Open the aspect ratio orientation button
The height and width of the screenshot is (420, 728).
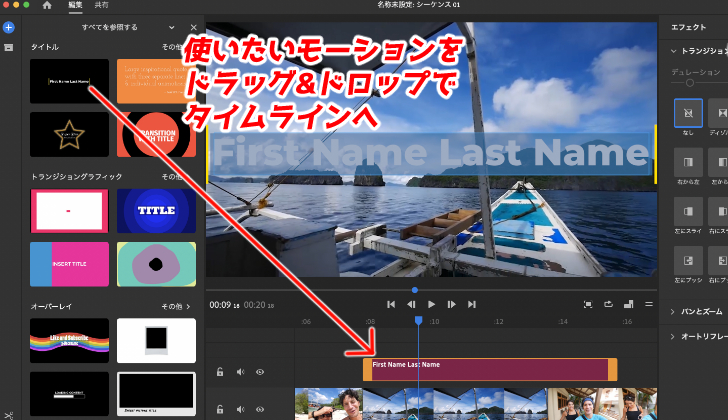coord(629,304)
